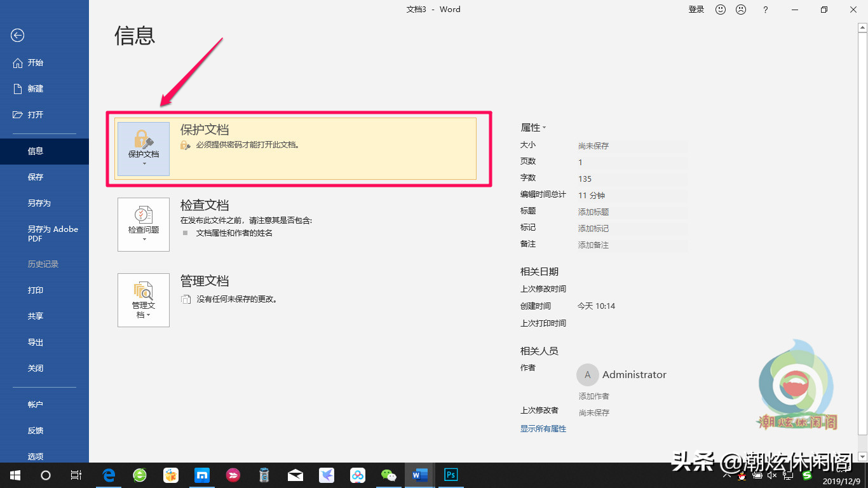
Task: Click the 显示所有属性 link
Action: tap(543, 429)
